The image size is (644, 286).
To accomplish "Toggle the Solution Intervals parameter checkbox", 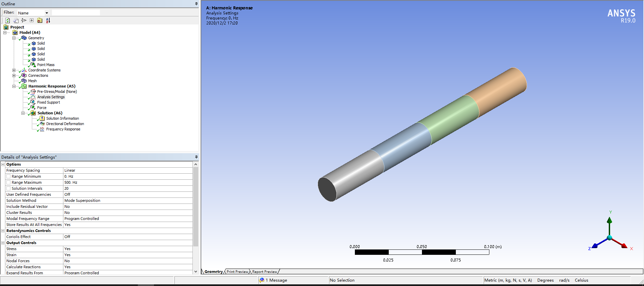I will pos(8,188).
